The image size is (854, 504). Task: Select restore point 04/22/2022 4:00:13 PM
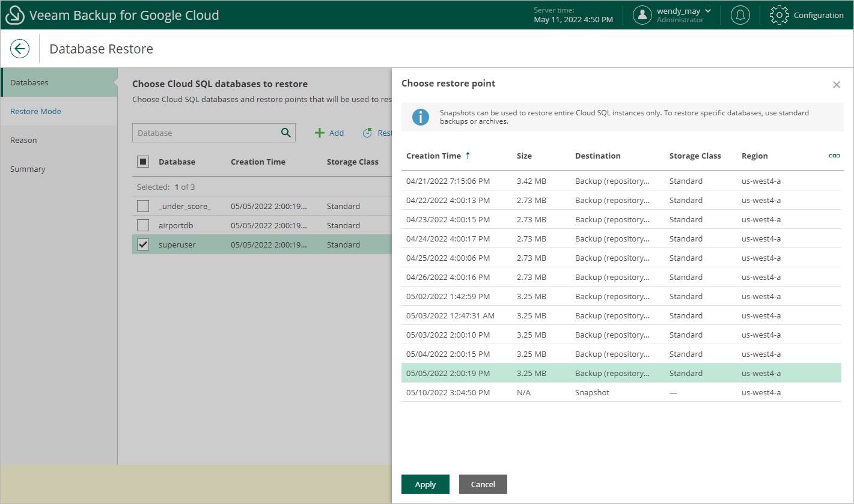tap(621, 200)
